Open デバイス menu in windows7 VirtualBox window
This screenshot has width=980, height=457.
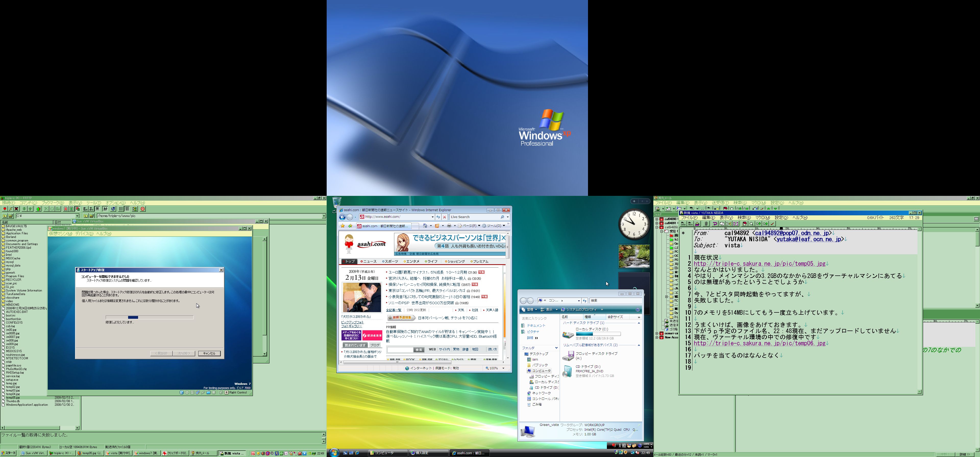pos(84,233)
